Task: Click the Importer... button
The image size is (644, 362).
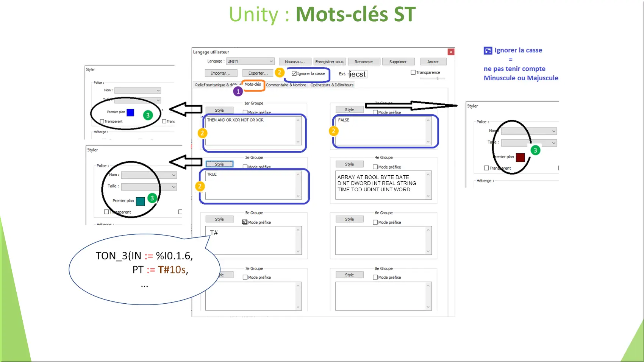Action: coord(221,73)
